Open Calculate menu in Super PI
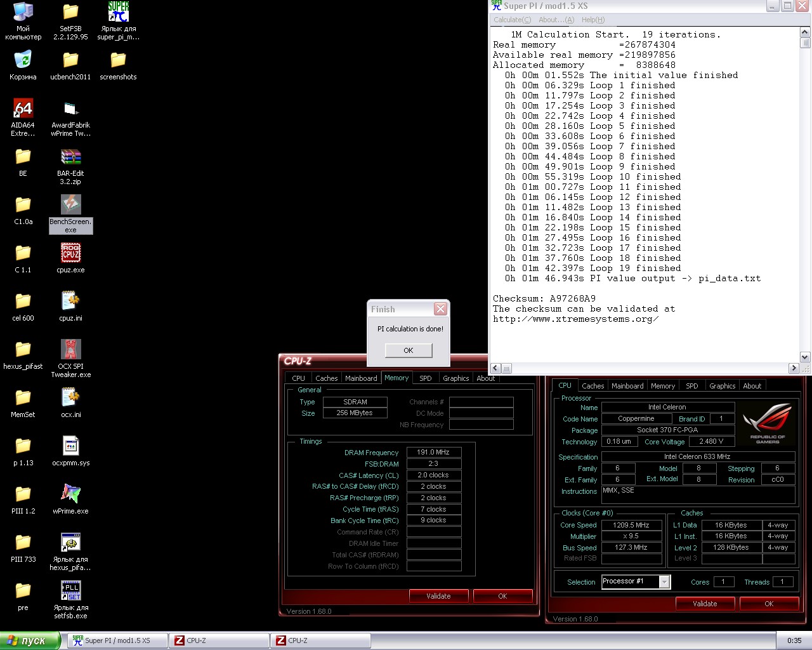The image size is (812, 650). [x=512, y=20]
